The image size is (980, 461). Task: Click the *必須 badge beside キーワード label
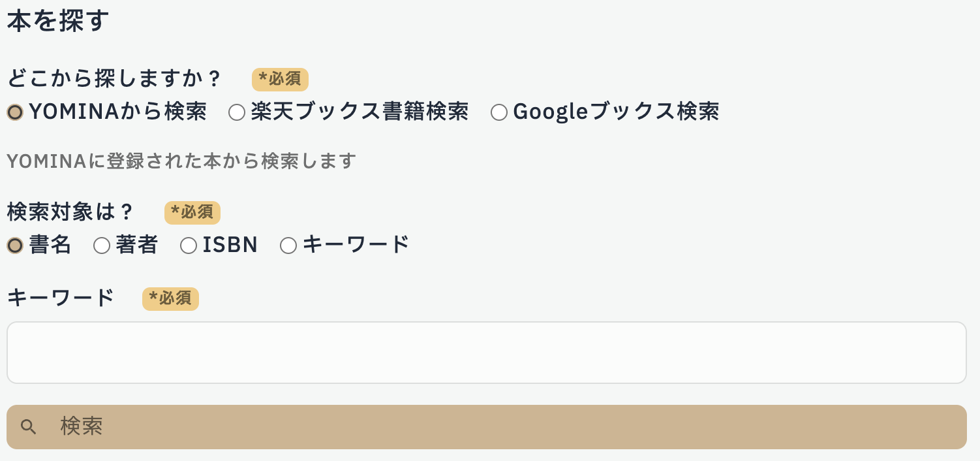pos(170,298)
